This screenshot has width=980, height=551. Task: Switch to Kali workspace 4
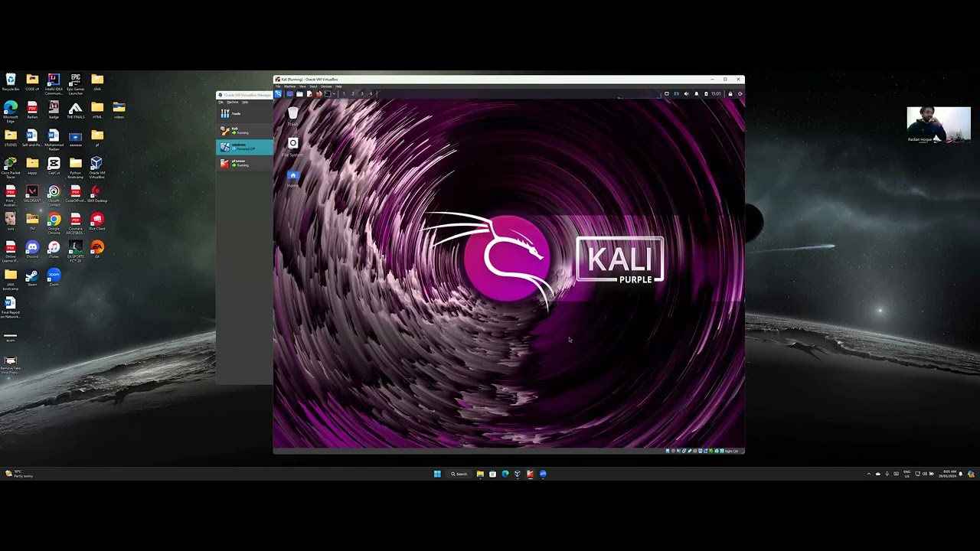coord(371,93)
